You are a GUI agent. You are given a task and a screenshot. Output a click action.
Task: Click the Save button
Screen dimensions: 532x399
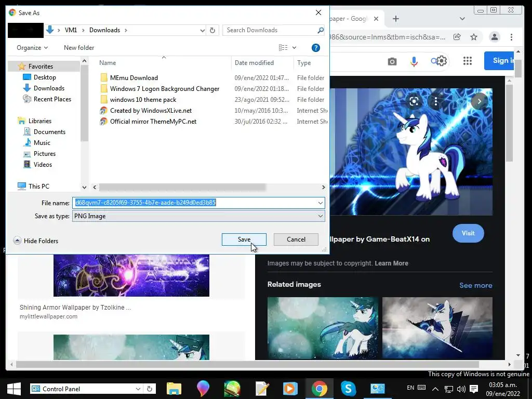click(x=244, y=240)
